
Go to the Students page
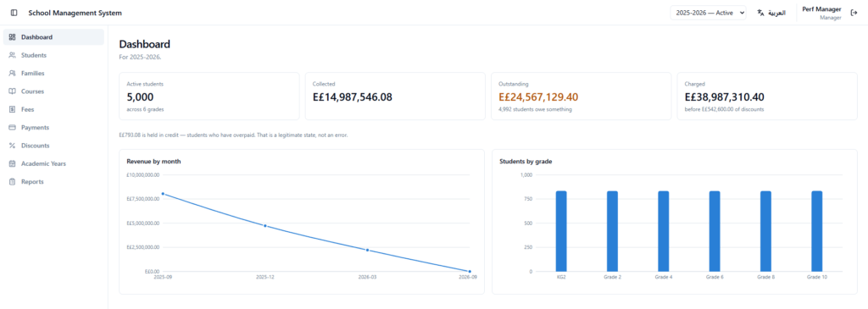point(53,55)
